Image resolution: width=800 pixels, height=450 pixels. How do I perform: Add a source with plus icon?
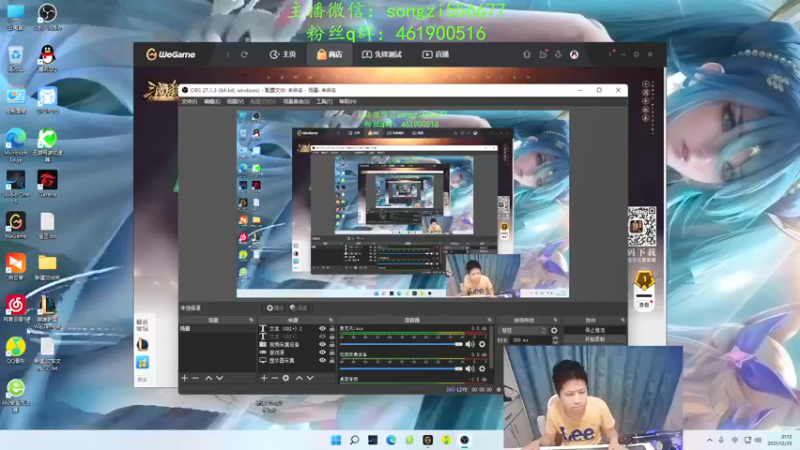(264, 378)
